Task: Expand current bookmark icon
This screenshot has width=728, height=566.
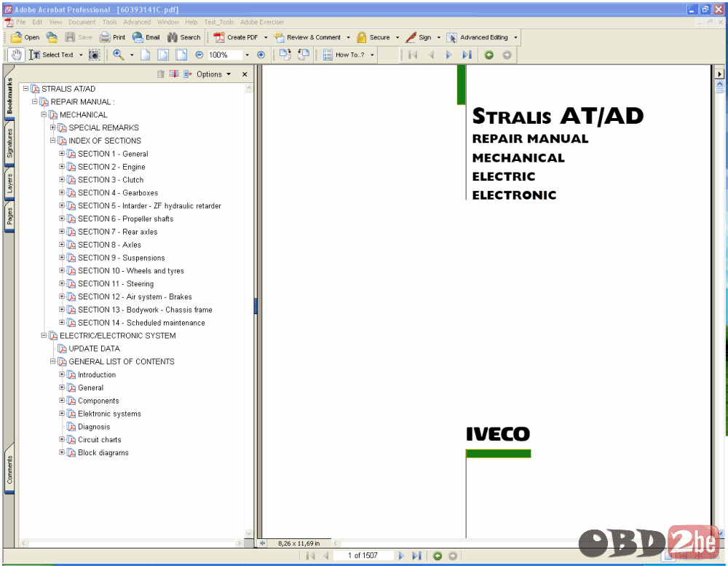Action: click(x=188, y=74)
